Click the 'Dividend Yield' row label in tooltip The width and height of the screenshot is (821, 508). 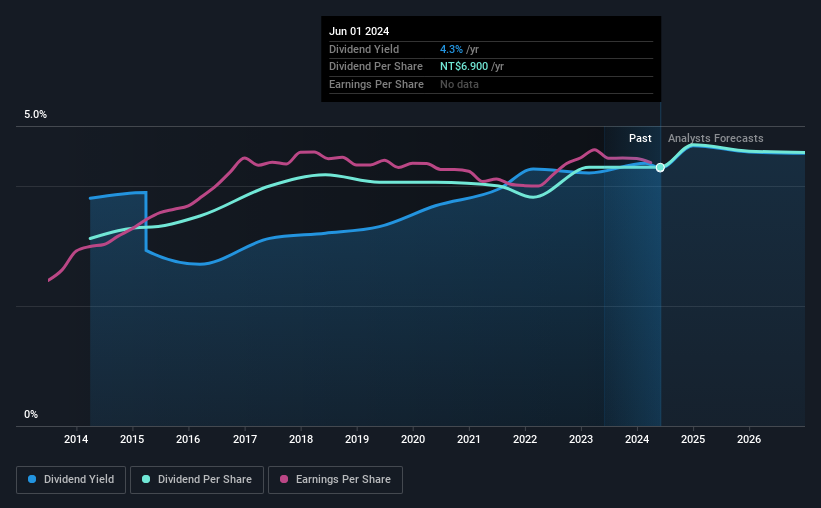364,49
